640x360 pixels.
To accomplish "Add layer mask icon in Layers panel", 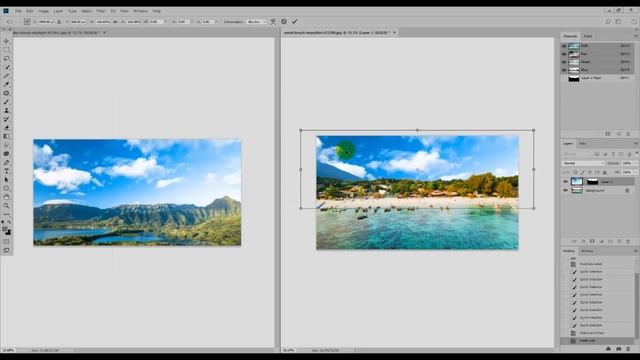I will [x=592, y=242].
